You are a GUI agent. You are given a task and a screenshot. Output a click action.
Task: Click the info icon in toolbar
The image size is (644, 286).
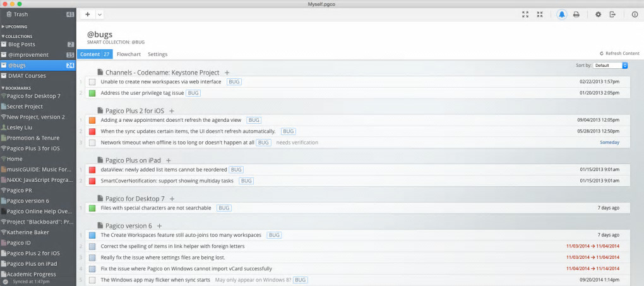pos(635,15)
